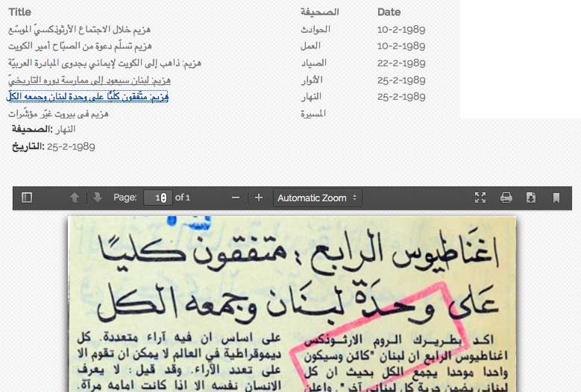Click the newspaper clipping page image
581x392 pixels.
coord(292,304)
